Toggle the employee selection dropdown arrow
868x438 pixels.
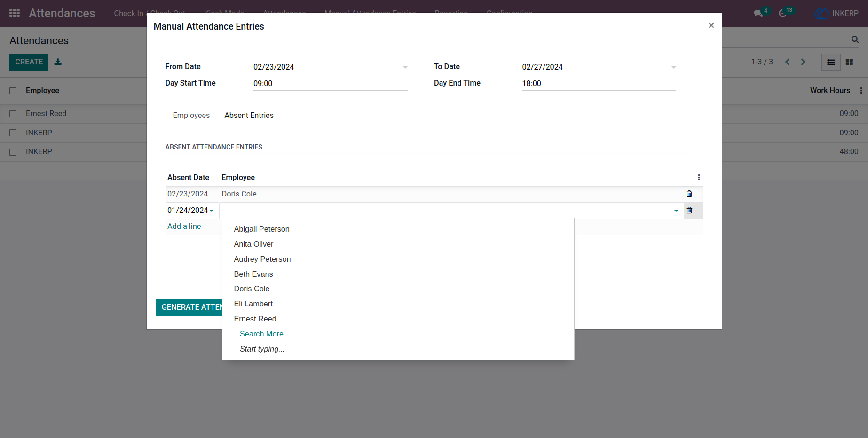click(x=676, y=211)
